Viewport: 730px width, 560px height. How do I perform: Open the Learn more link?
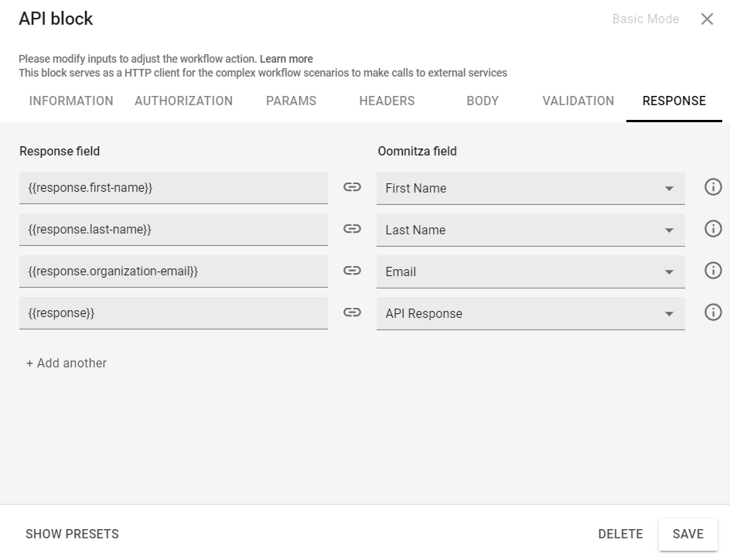286,59
